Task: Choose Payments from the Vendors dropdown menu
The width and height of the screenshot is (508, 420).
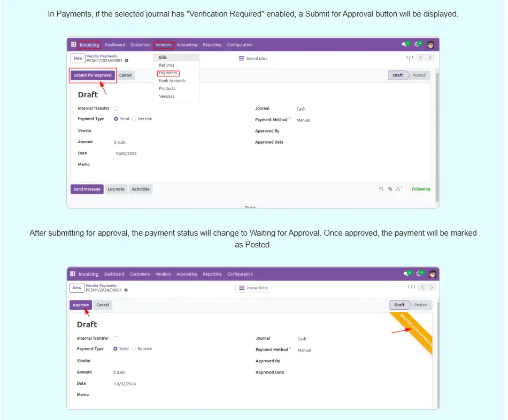Action: (x=168, y=73)
